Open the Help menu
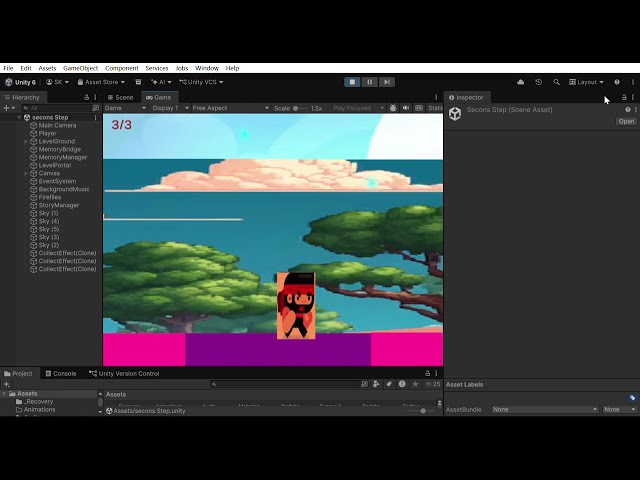Screen dimensions: 640x480 (232, 68)
